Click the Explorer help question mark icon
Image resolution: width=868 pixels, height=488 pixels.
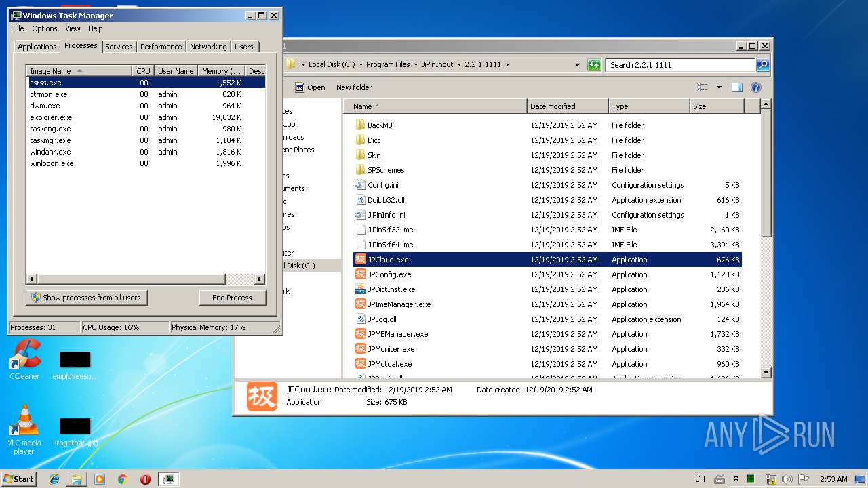[756, 87]
